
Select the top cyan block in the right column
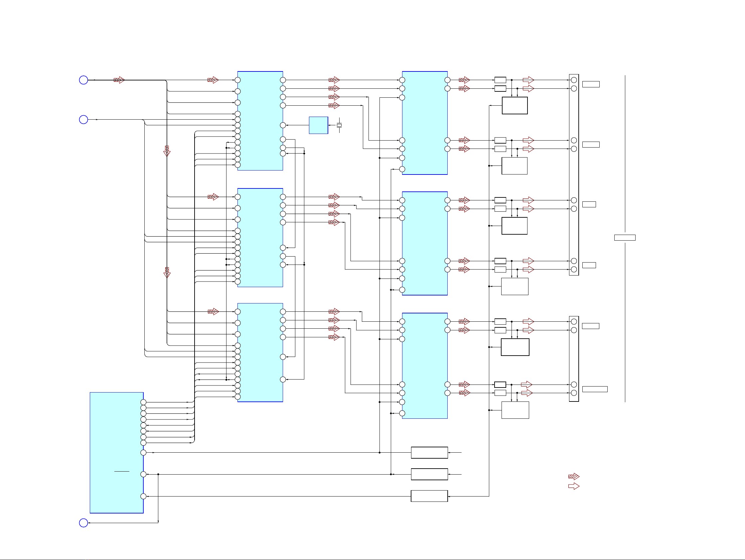point(425,123)
